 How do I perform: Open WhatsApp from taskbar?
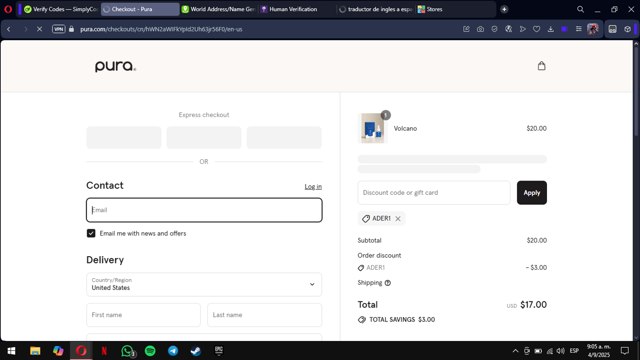pyautogui.click(x=127, y=351)
